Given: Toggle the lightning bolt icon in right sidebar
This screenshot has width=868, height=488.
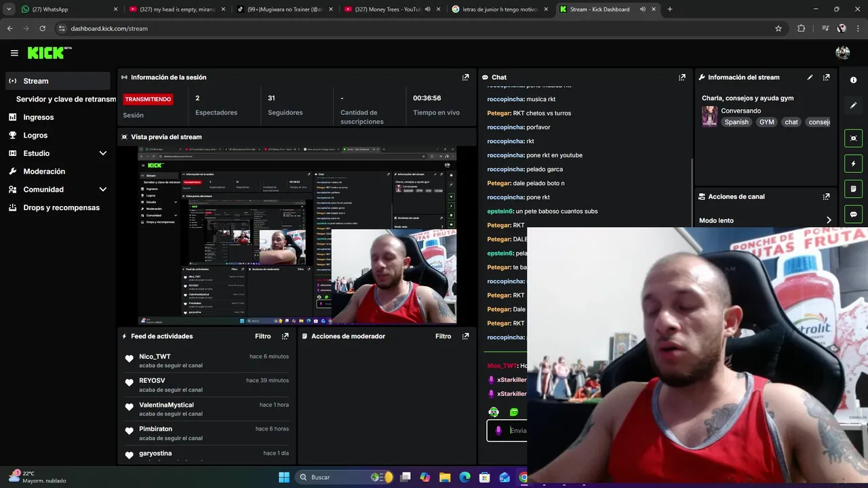Looking at the screenshot, I should 853,163.
